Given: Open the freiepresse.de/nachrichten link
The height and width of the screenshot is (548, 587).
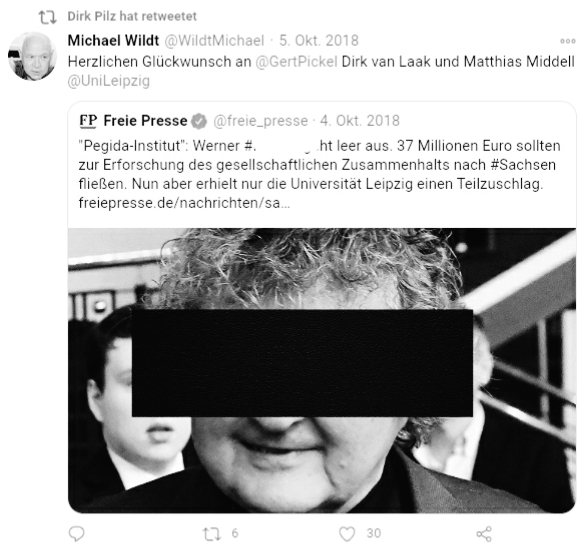Looking at the screenshot, I should point(184,203).
